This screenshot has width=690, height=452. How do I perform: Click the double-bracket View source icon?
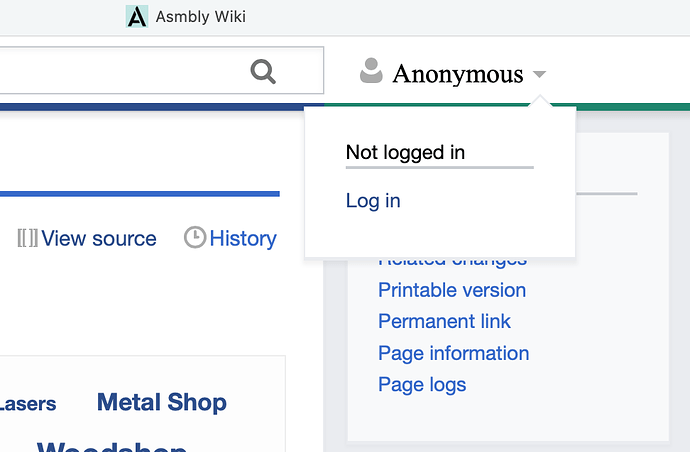click(x=27, y=238)
